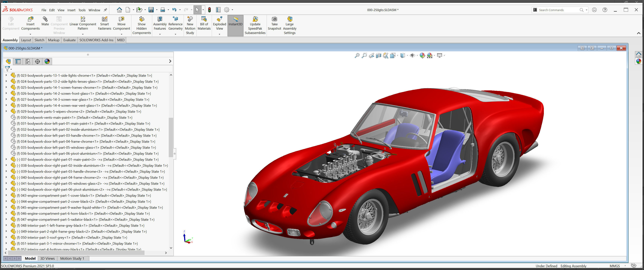Viewport: 644px width, 270px height.
Task: Click Update SpeedPak Subassemblies
Action: pos(255,25)
